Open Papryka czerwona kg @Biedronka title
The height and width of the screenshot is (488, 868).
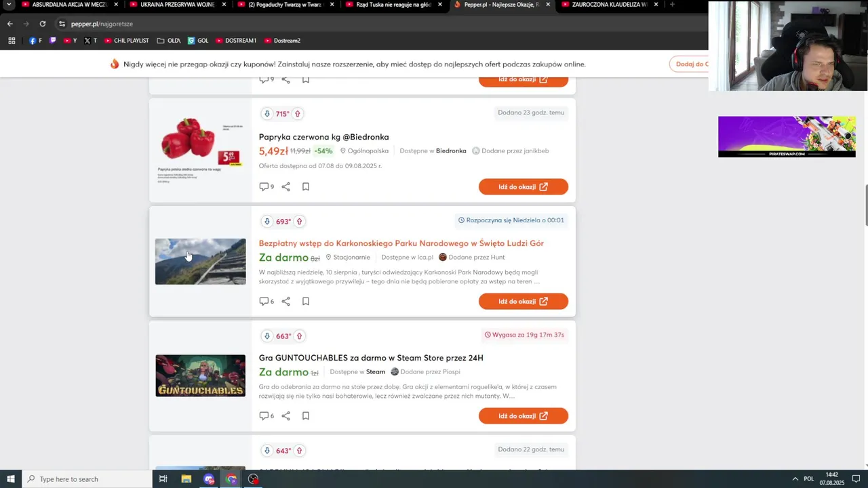coord(323,137)
